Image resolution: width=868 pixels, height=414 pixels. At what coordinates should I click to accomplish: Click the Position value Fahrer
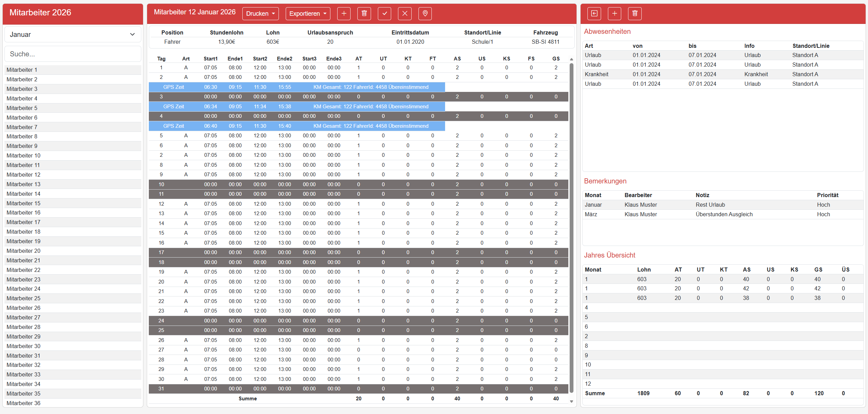point(172,42)
